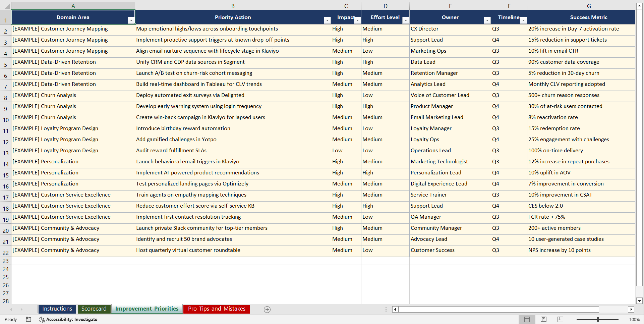Image resolution: width=644 pixels, height=324 pixels.
Task: Zoom out using the minus button
Action: coord(573,319)
